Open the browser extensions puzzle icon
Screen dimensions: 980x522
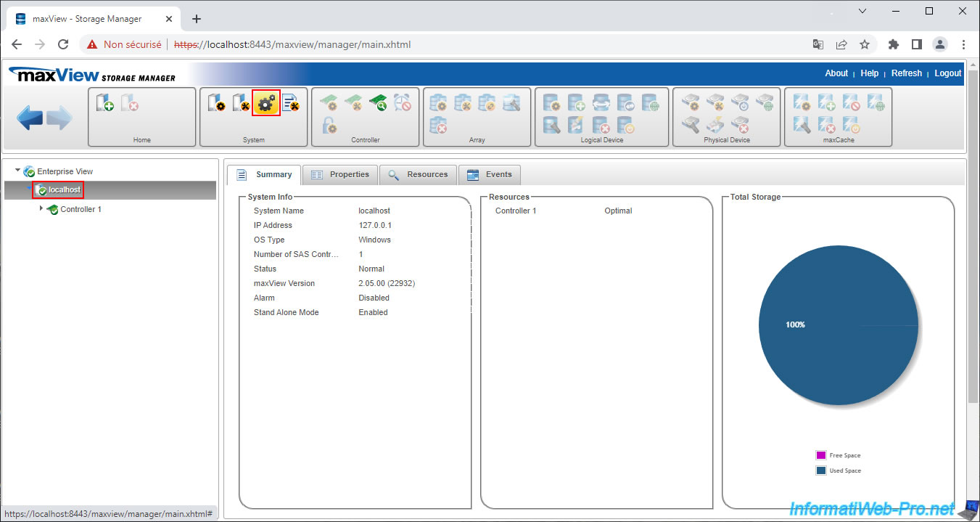[894, 44]
